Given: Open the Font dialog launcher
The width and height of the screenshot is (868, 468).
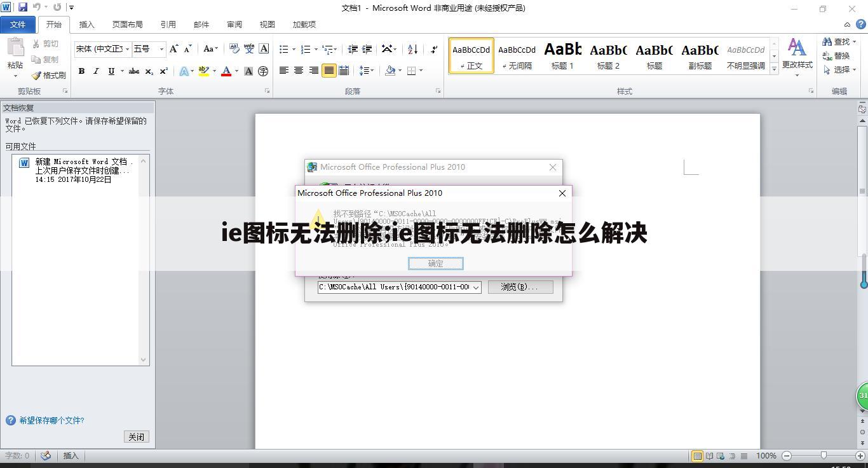Looking at the screenshot, I should tap(268, 92).
